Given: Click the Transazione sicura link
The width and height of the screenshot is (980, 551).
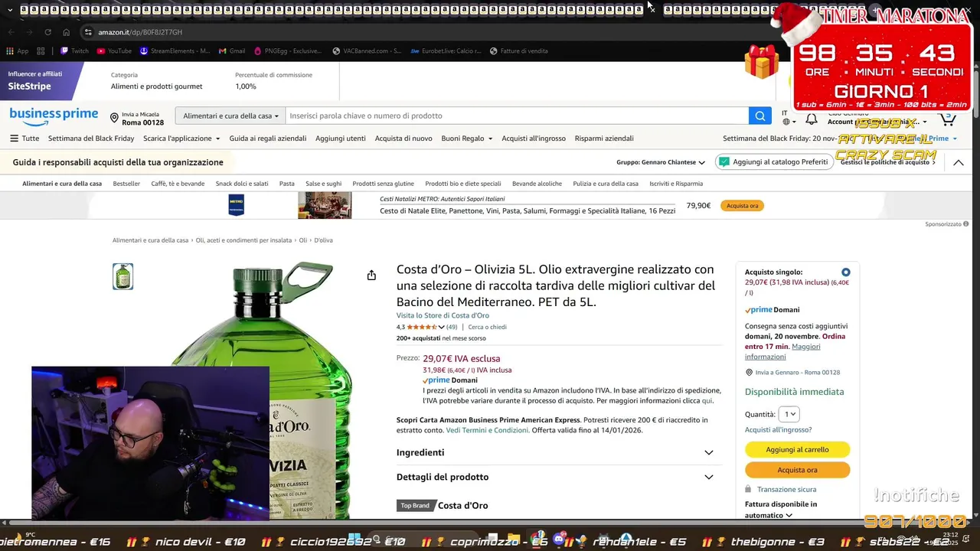Looking at the screenshot, I should pos(786,489).
